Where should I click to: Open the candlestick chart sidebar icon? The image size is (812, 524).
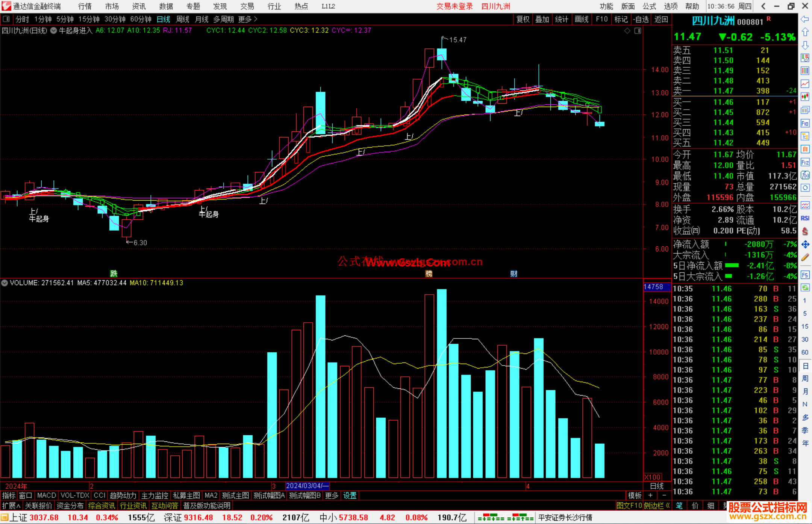(805, 97)
